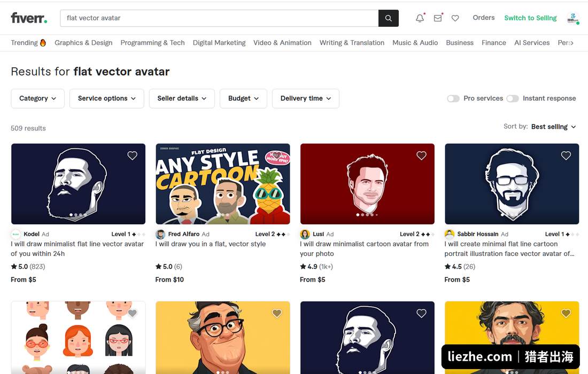Screen dimensions: 588x374
Task: Open Finance category
Action: 494,43
